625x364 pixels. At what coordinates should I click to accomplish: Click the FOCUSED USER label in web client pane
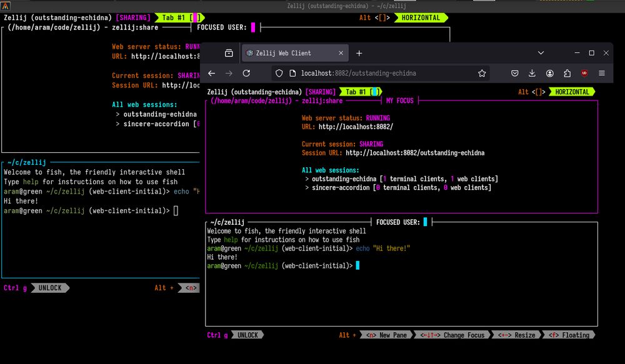[x=397, y=222]
